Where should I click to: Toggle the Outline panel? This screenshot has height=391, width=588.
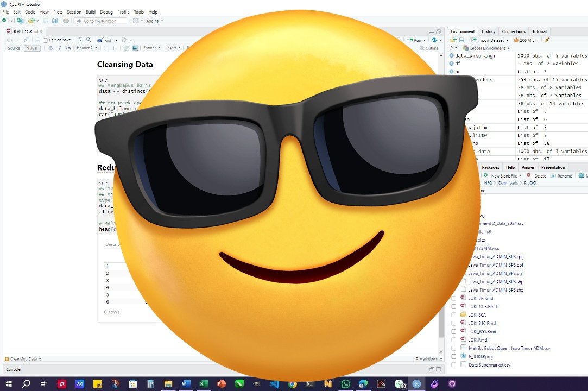pos(429,48)
